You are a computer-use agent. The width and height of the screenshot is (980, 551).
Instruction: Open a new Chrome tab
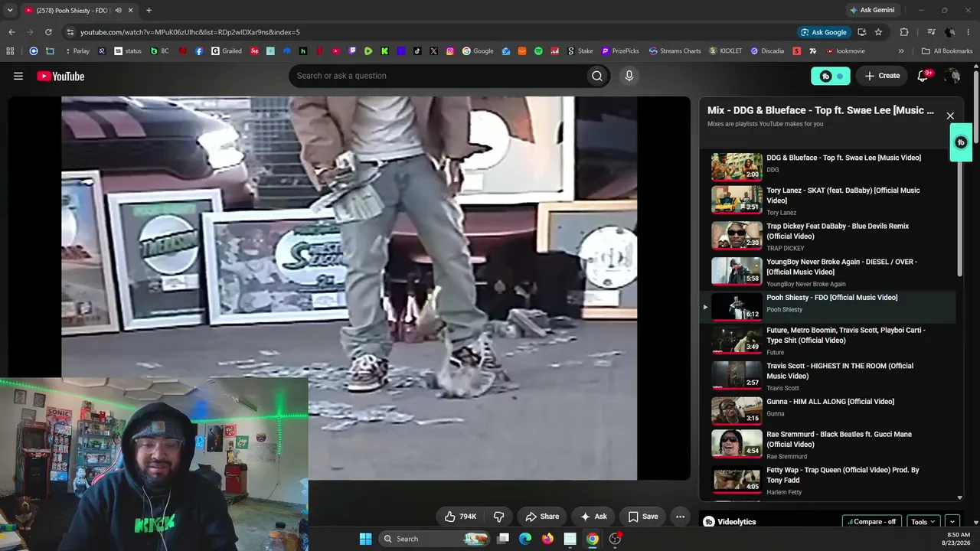(149, 11)
